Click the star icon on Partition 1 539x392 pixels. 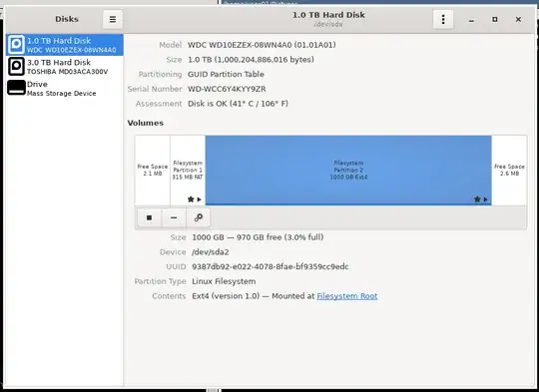click(191, 199)
